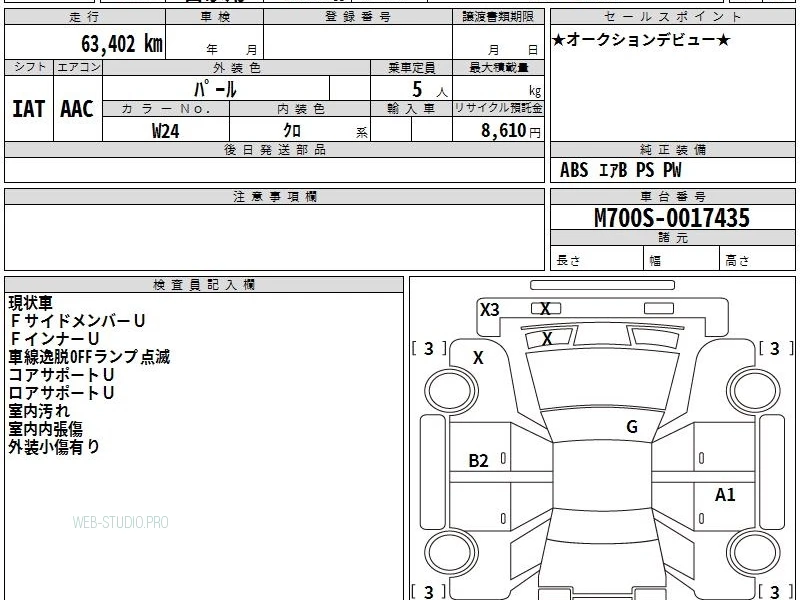
Task: Click the A1 damage mark on right door
Action: click(x=725, y=494)
